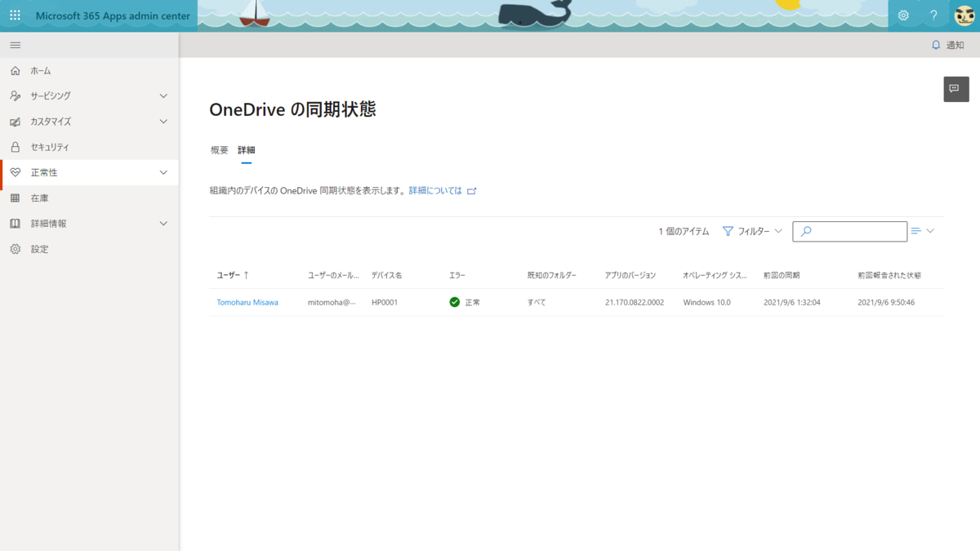
Task: Open the help question mark icon
Action: (x=933, y=16)
